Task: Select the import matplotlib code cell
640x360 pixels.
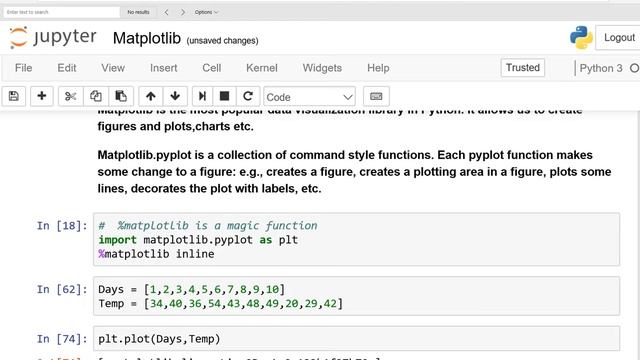Action: 356,240
